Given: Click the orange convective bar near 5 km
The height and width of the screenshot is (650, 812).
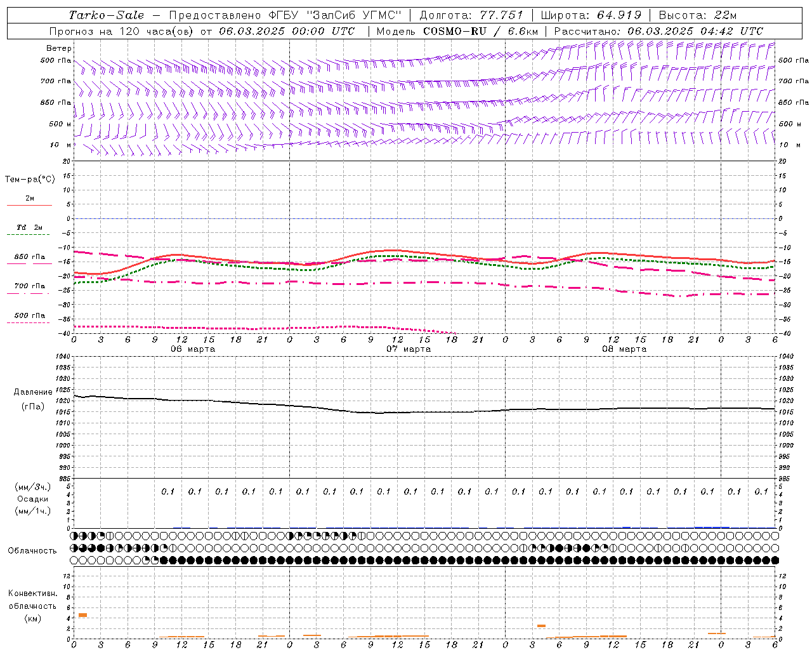Looking at the screenshot, I should 82,615.
